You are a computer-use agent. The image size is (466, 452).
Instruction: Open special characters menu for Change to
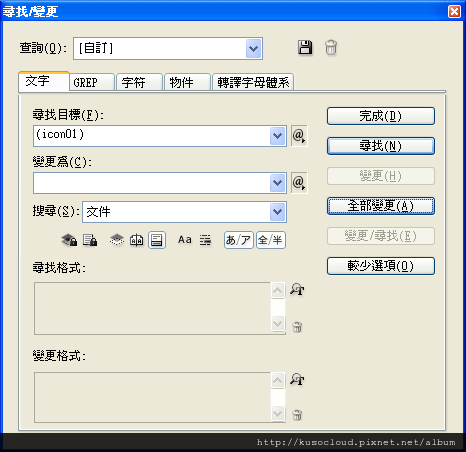299,183
